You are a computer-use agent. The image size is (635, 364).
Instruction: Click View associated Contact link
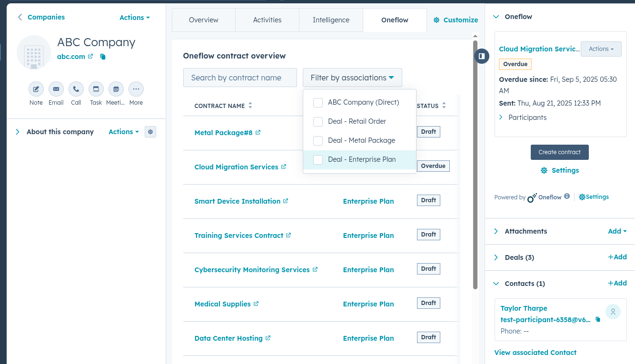click(x=536, y=353)
